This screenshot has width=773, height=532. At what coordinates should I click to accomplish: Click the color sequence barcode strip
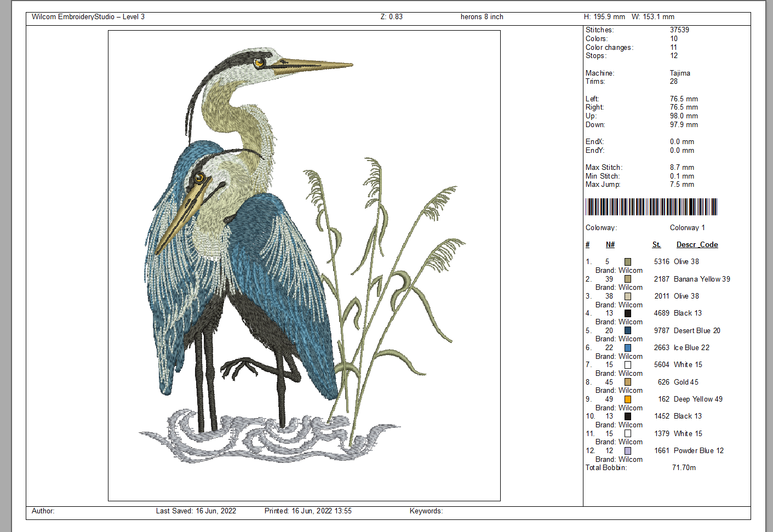tap(651, 207)
